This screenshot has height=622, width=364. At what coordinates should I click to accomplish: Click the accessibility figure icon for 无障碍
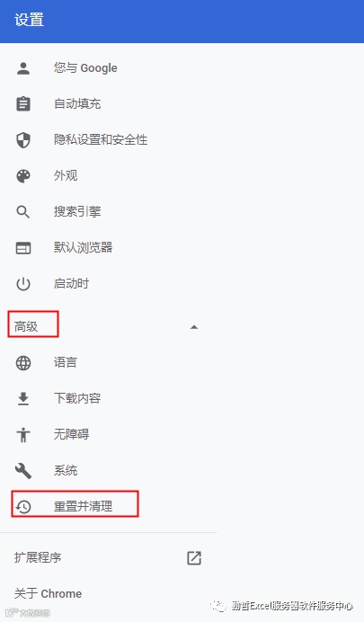(x=23, y=435)
